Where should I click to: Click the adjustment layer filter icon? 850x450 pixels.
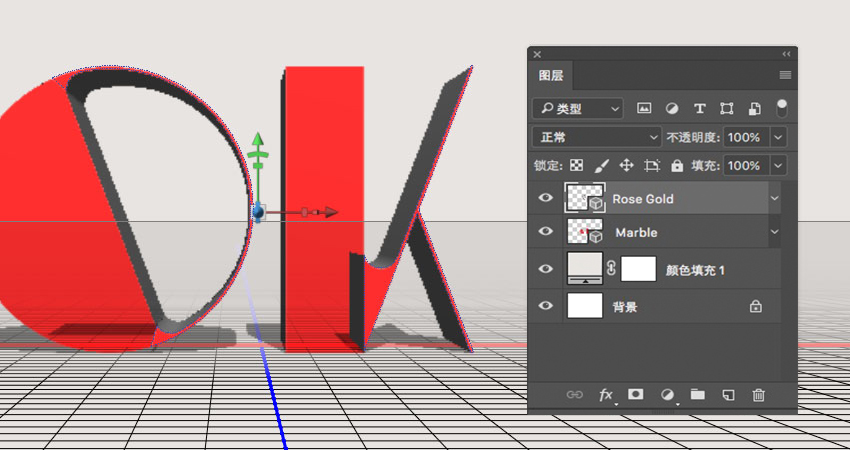click(672, 108)
